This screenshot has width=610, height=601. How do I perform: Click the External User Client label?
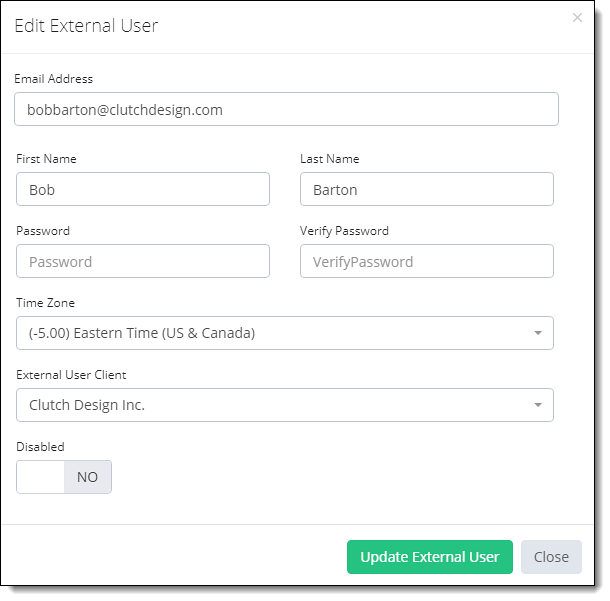click(71, 375)
